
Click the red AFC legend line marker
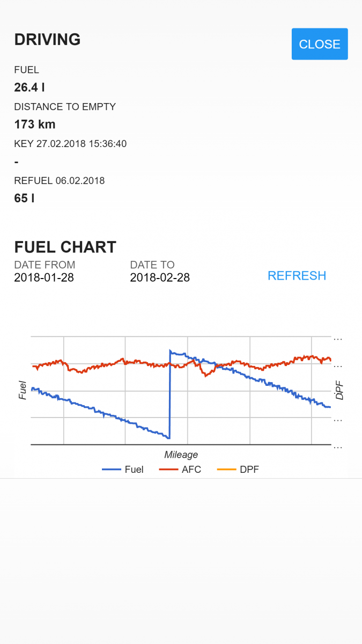pyautogui.click(x=169, y=470)
